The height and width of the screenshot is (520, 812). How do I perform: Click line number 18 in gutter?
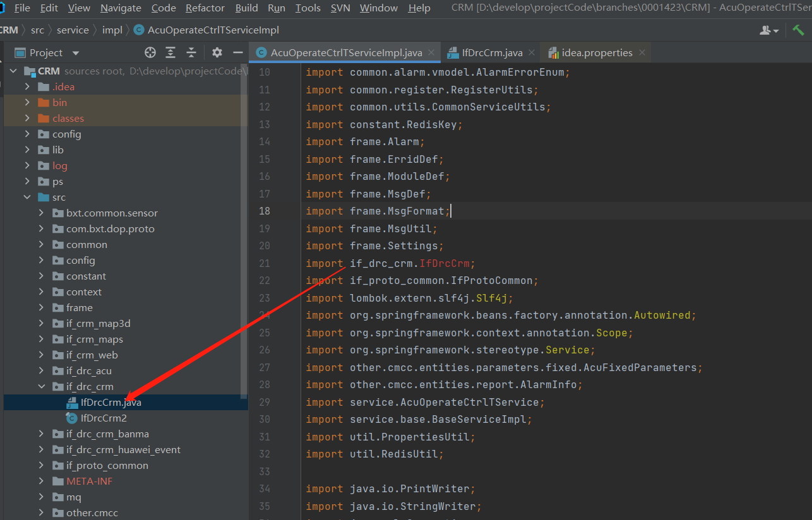(x=264, y=211)
